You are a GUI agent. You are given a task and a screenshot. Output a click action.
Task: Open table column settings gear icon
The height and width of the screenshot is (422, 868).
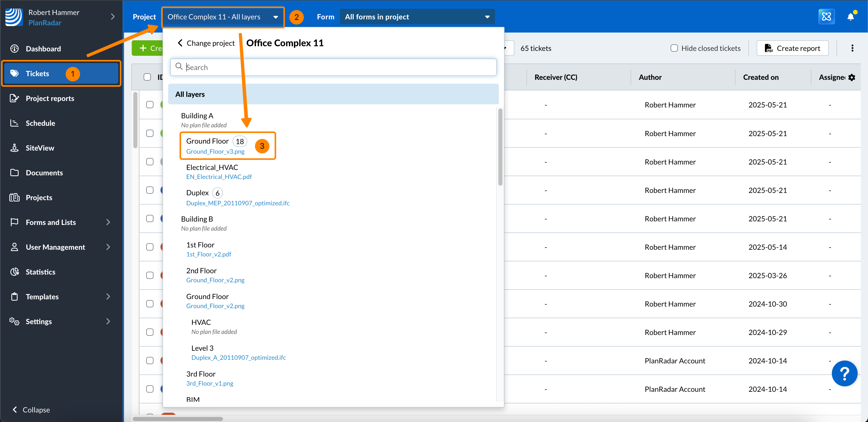[852, 77]
